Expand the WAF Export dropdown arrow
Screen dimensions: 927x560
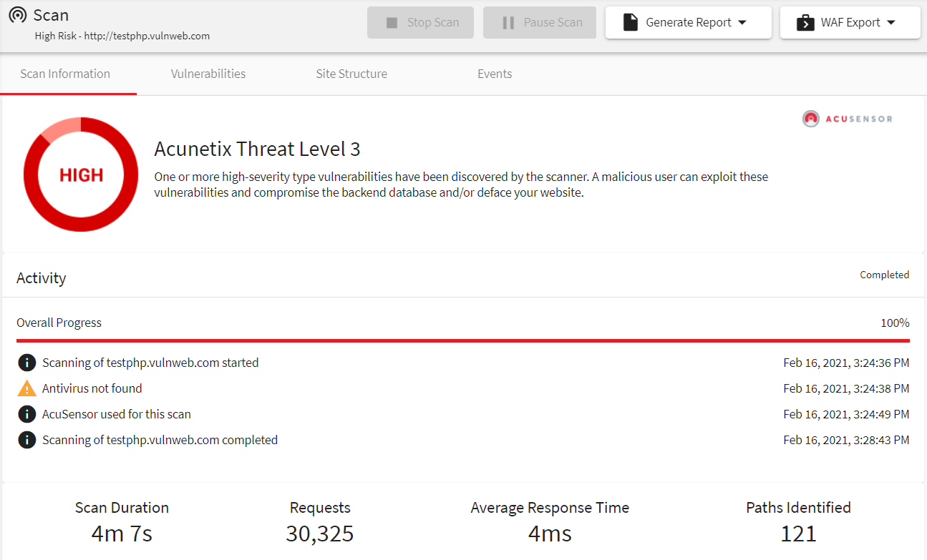[x=891, y=23]
